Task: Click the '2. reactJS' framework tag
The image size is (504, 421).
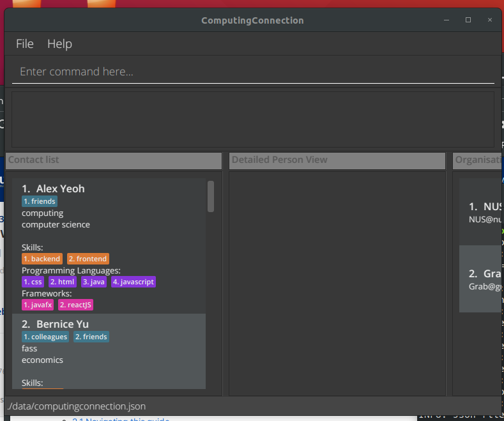Action: pyautogui.click(x=75, y=305)
